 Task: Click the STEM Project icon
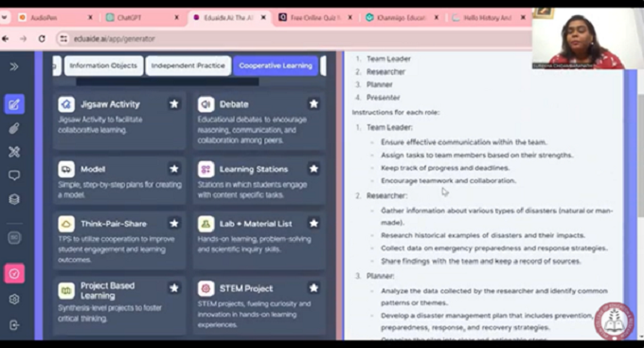point(206,288)
